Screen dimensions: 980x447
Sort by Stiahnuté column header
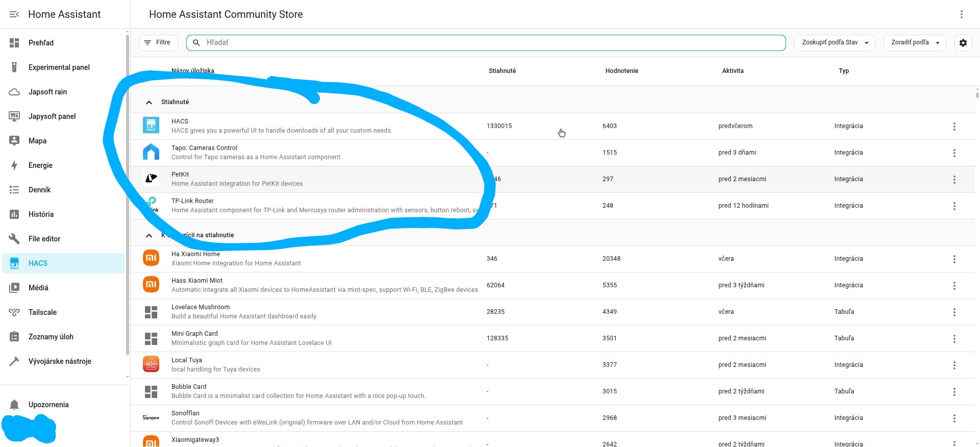tap(502, 71)
